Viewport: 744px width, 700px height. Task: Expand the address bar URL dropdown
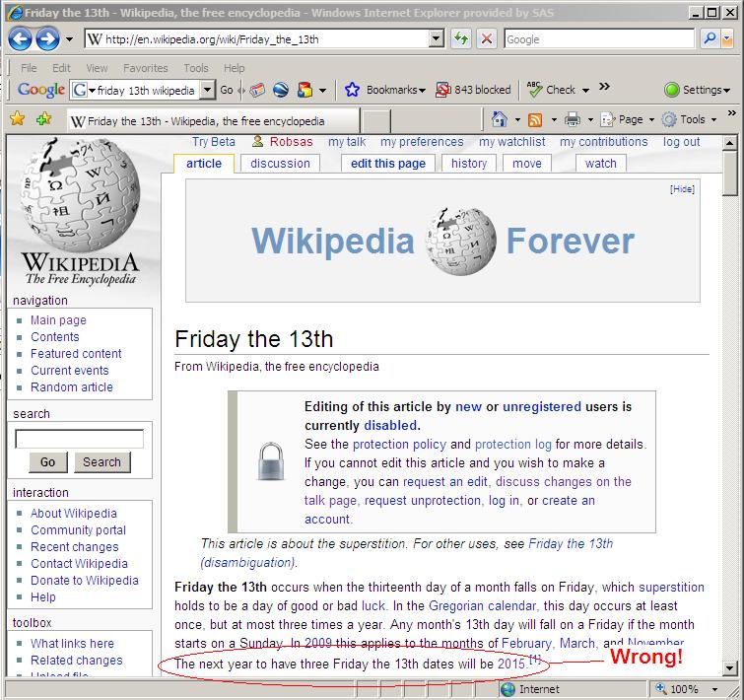437,39
